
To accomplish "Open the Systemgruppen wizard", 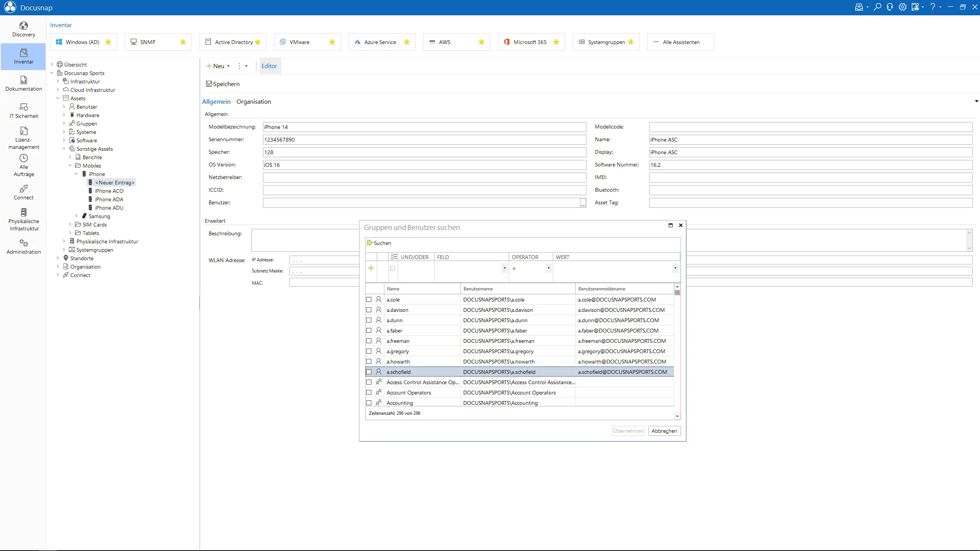I will point(606,42).
